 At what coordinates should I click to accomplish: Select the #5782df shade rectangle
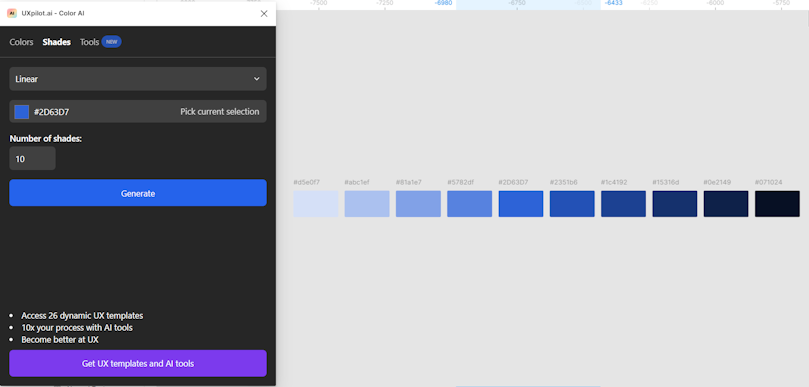click(470, 204)
